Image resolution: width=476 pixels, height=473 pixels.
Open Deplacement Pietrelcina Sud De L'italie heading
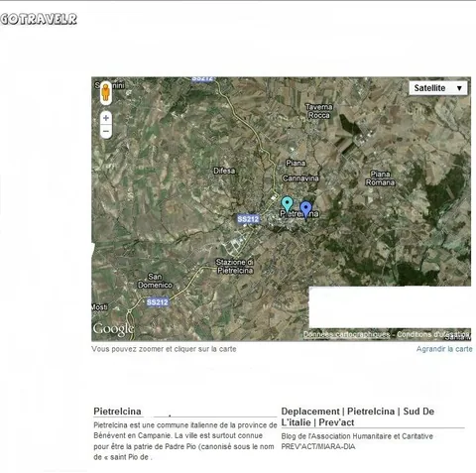tap(358, 416)
